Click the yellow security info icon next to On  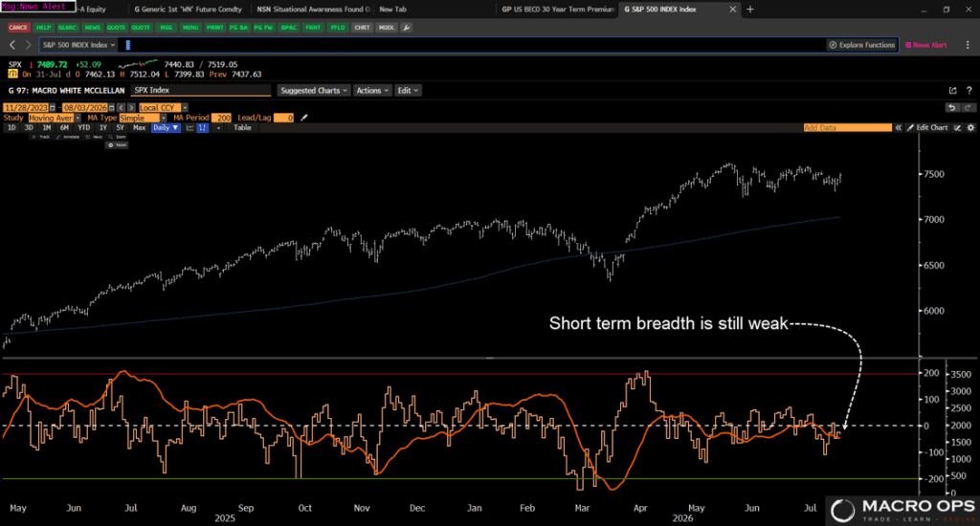click(12, 74)
